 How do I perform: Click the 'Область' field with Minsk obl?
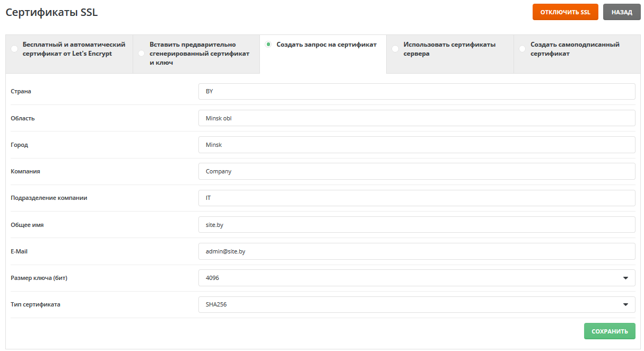click(x=416, y=118)
